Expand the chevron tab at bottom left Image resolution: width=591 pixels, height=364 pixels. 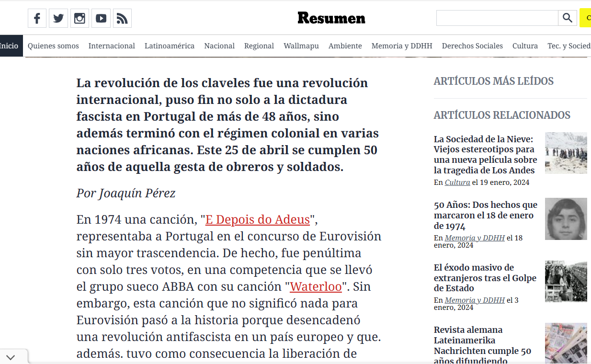[11, 357]
